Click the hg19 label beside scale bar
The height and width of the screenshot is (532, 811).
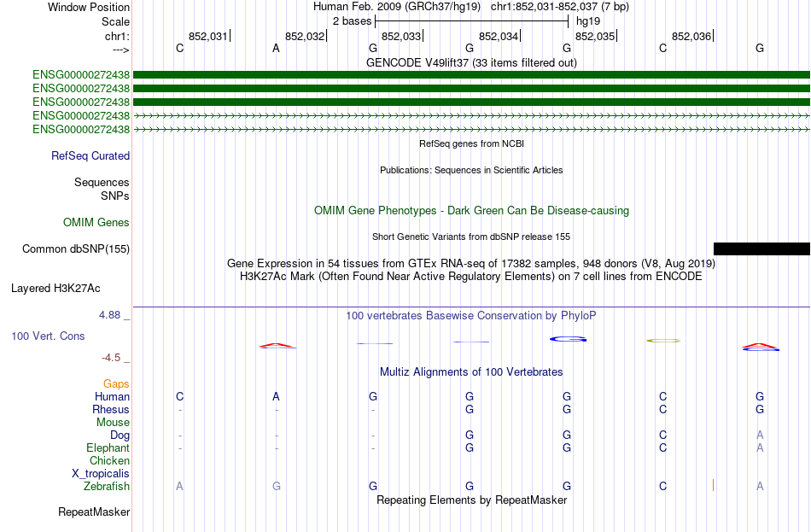tap(588, 21)
